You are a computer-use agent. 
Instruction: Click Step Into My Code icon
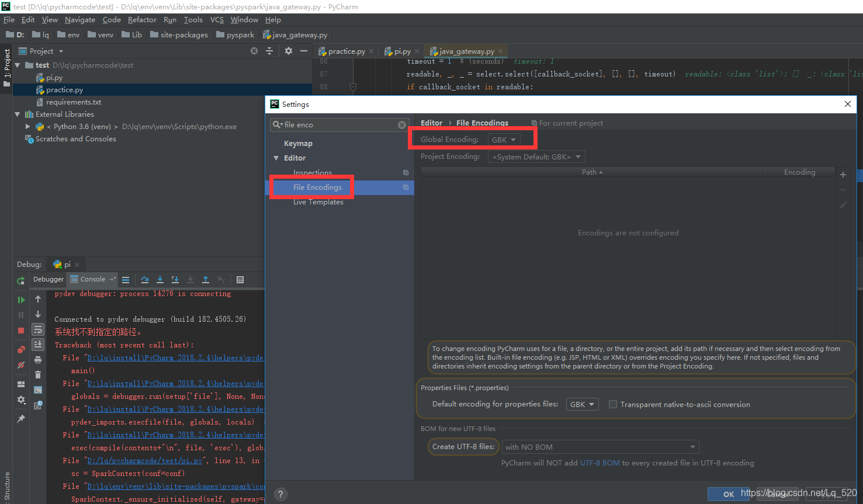tap(175, 280)
